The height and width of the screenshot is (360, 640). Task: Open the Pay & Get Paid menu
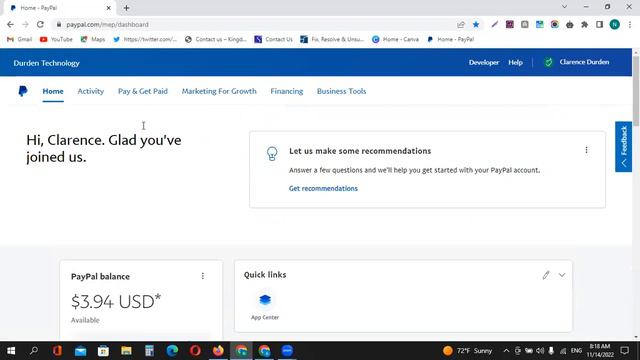(x=143, y=91)
